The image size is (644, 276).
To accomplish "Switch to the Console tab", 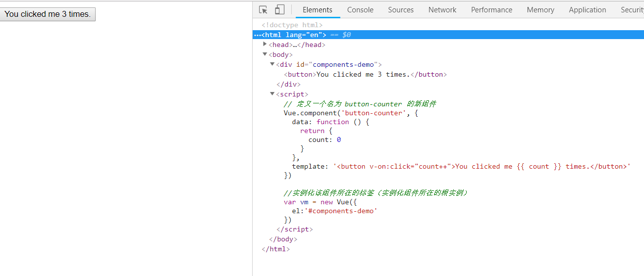I will pos(360,10).
